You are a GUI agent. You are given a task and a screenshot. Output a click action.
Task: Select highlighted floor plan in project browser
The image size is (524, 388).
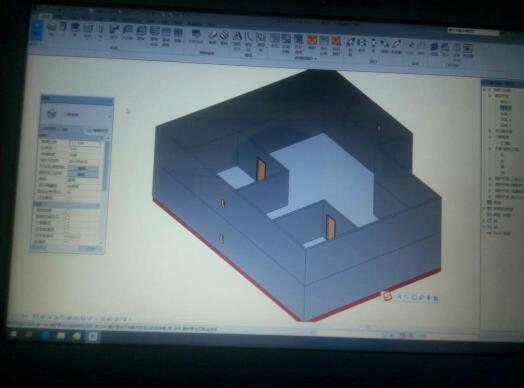(506, 108)
